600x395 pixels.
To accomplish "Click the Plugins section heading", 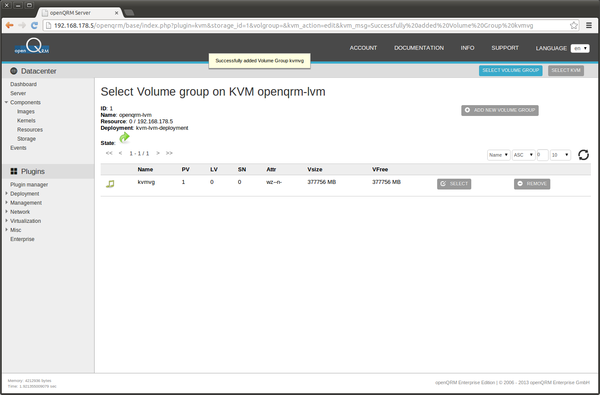I will [x=33, y=171].
